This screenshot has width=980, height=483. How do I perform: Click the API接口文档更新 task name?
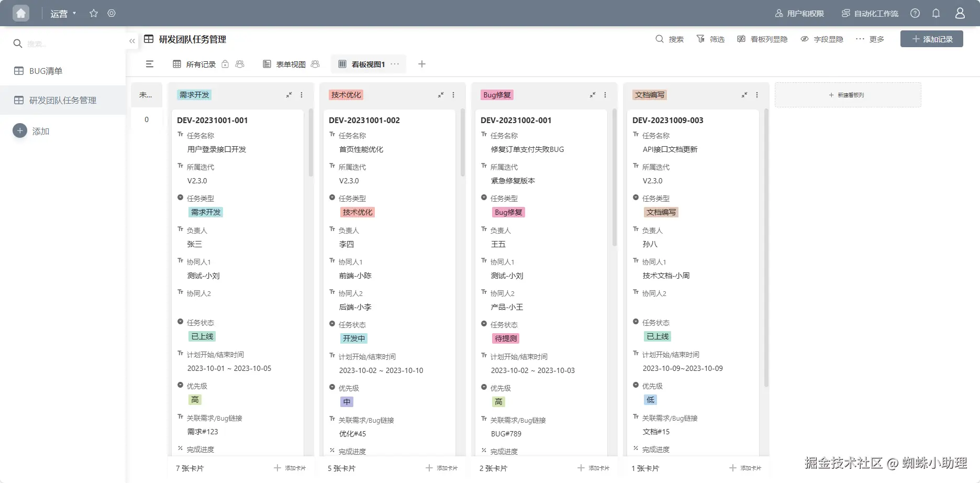click(x=670, y=149)
